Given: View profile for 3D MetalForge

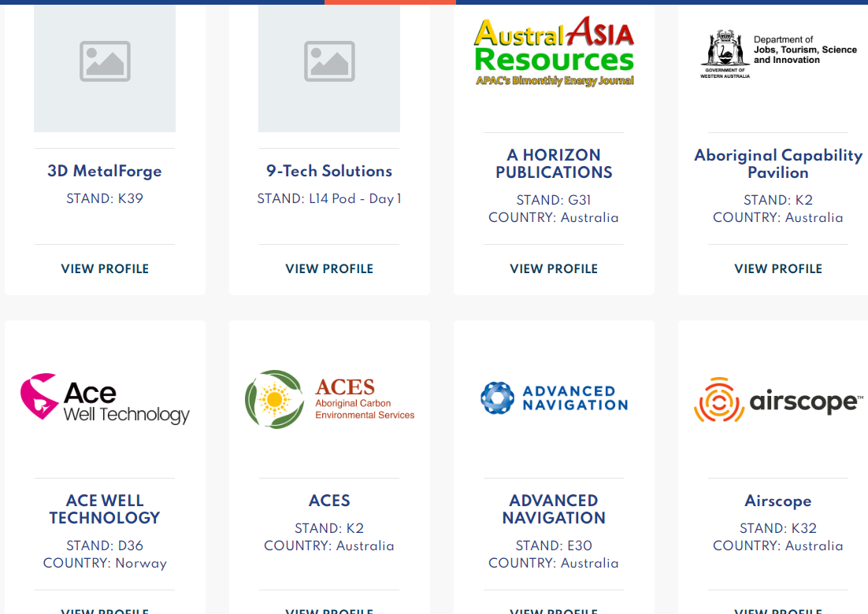Looking at the screenshot, I should tap(105, 268).
